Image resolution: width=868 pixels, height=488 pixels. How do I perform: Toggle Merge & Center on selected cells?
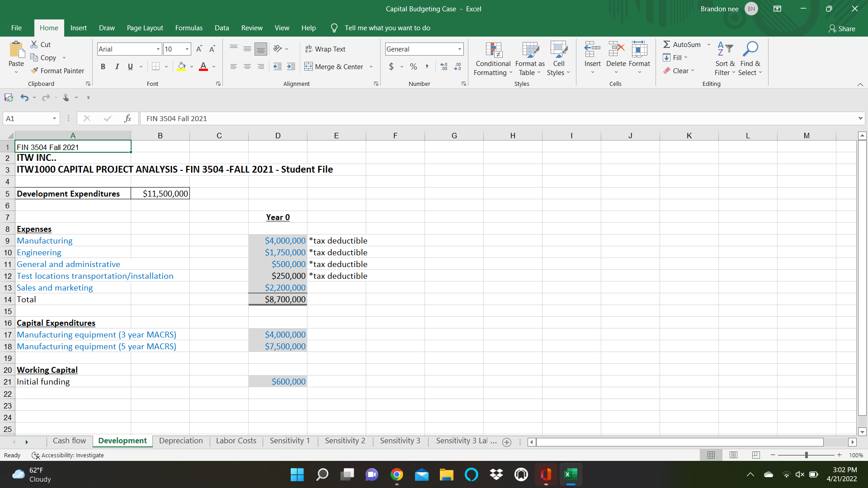click(335, 66)
